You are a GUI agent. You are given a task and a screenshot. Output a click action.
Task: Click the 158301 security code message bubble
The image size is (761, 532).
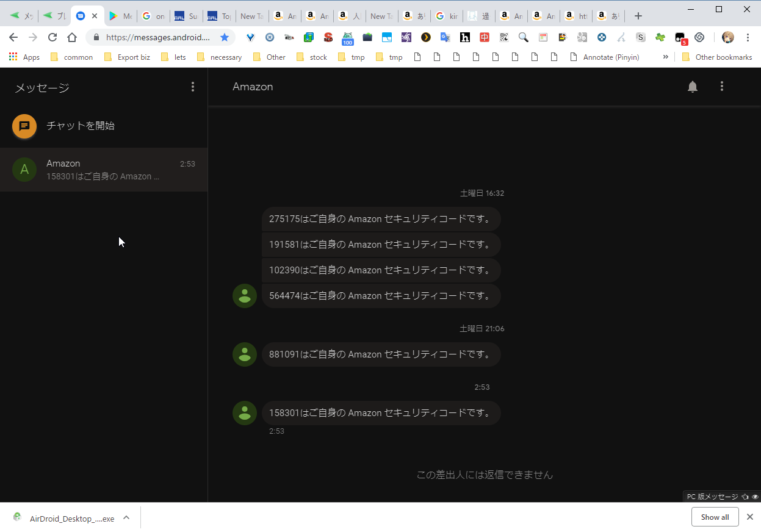(x=381, y=413)
